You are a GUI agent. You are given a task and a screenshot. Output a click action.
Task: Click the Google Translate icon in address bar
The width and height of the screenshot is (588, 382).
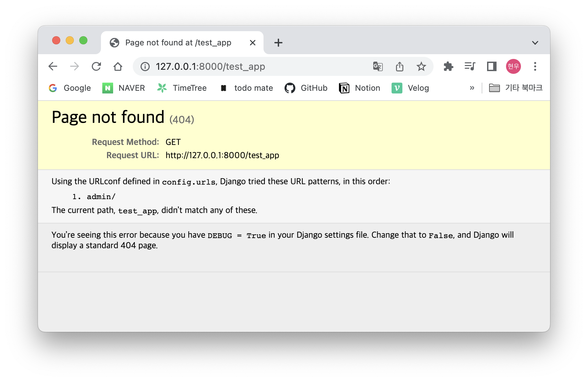coord(378,66)
